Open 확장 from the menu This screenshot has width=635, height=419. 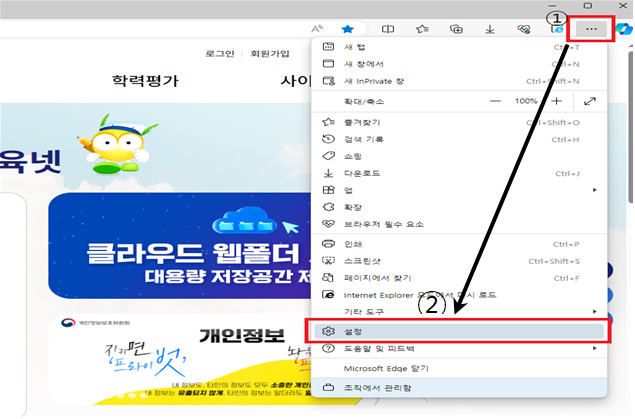pos(459,207)
